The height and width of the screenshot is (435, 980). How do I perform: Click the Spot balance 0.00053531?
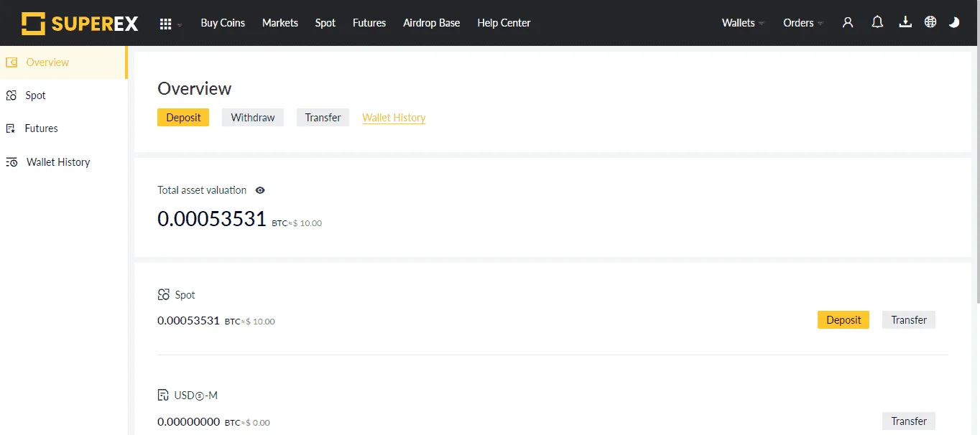[188, 321]
